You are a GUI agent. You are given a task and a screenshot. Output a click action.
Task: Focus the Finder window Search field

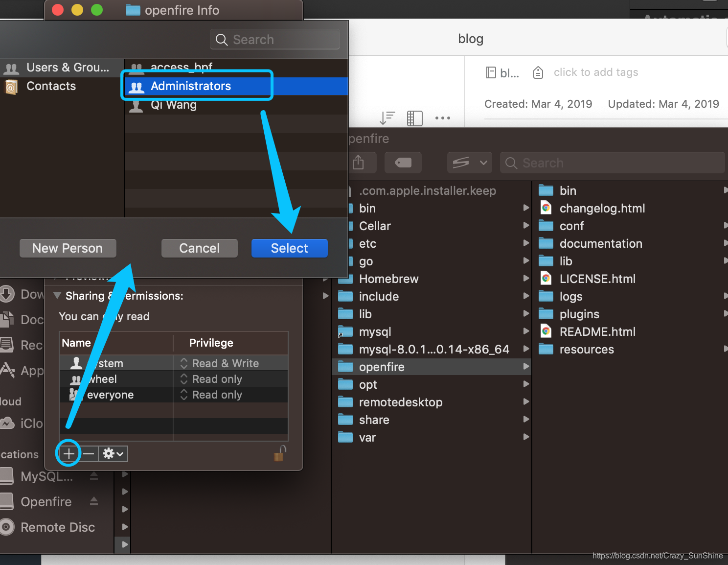tap(613, 163)
